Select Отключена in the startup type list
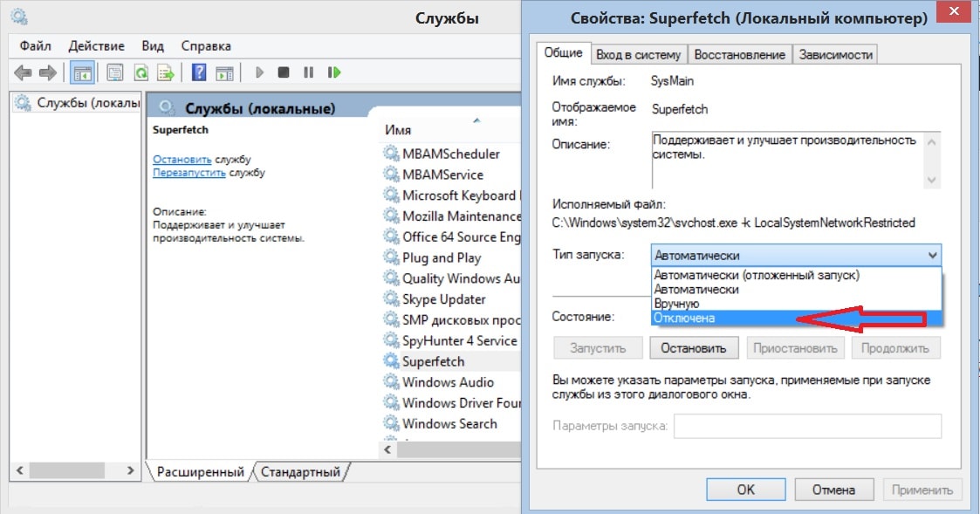This screenshot has width=980, height=514. (684, 319)
